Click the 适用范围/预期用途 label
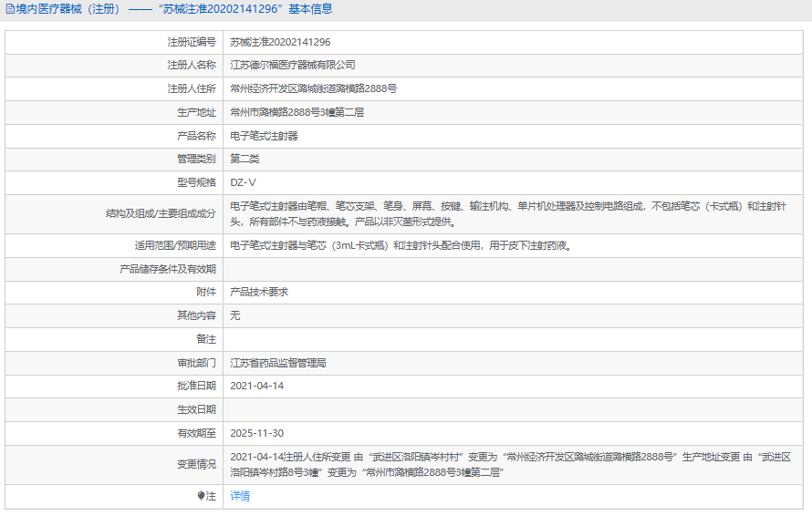The height and width of the screenshot is (516, 812). click(175, 245)
